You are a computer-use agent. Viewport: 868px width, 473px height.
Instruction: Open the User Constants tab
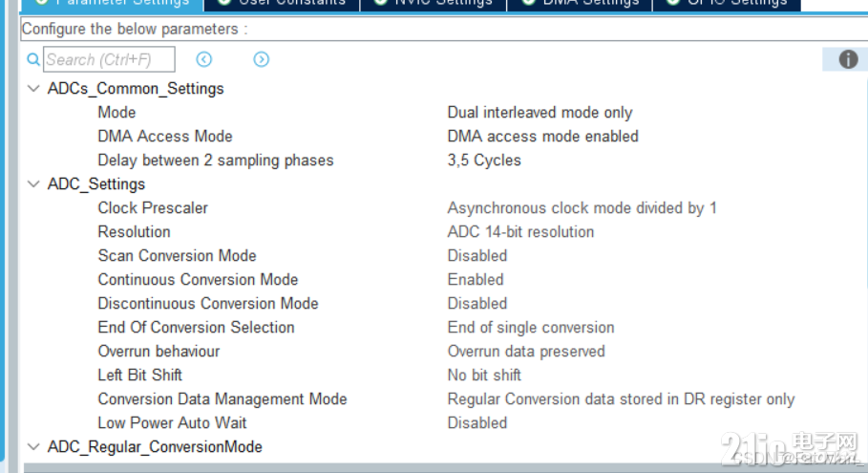[282, 5]
